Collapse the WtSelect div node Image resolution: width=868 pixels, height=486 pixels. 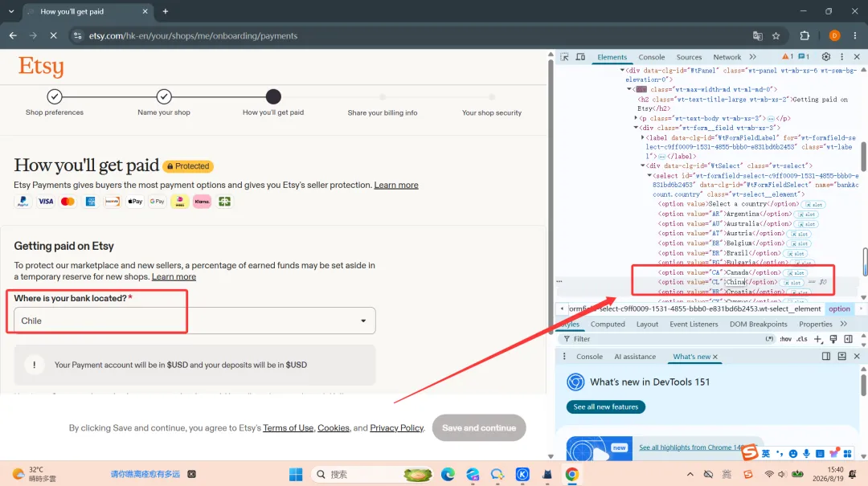pos(642,165)
